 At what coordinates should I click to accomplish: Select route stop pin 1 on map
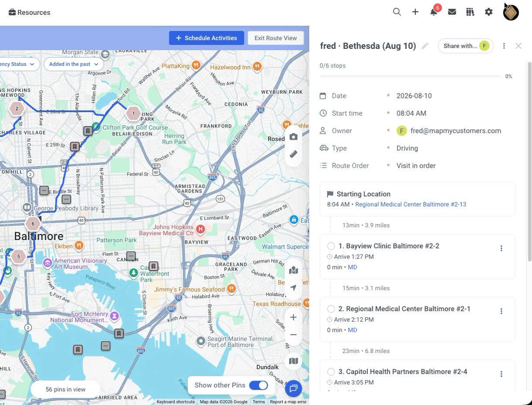(x=133, y=114)
